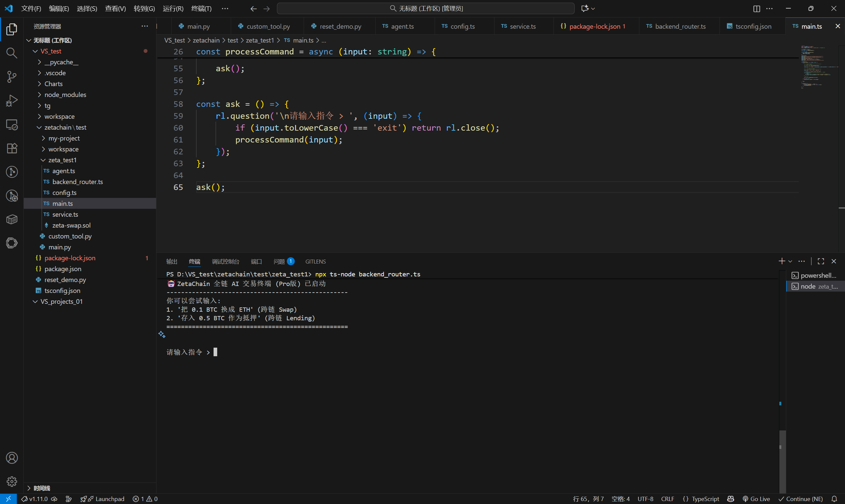Open the 终端(T) menu
This screenshot has width=845, height=504.
(x=201, y=9)
